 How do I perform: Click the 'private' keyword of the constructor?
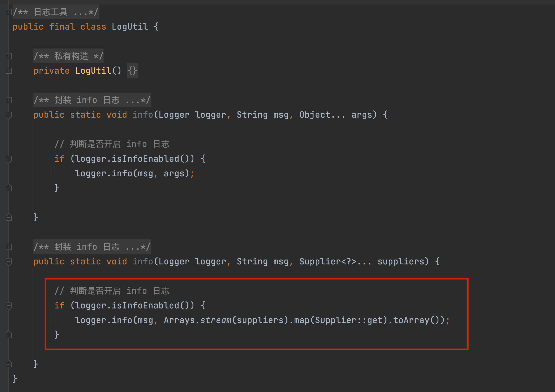[x=51, y=71]
